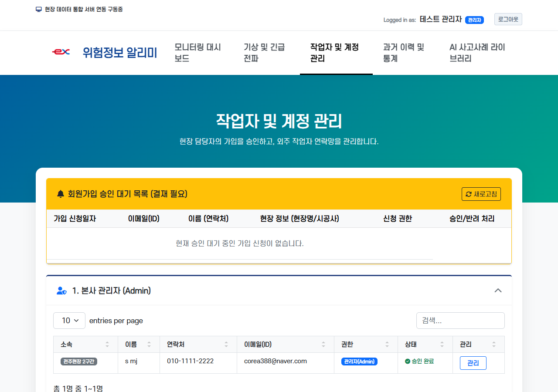Screen dimensions: 558x392
Task: Sort table by 상태 column arrows
Action: tap(442, 345)
